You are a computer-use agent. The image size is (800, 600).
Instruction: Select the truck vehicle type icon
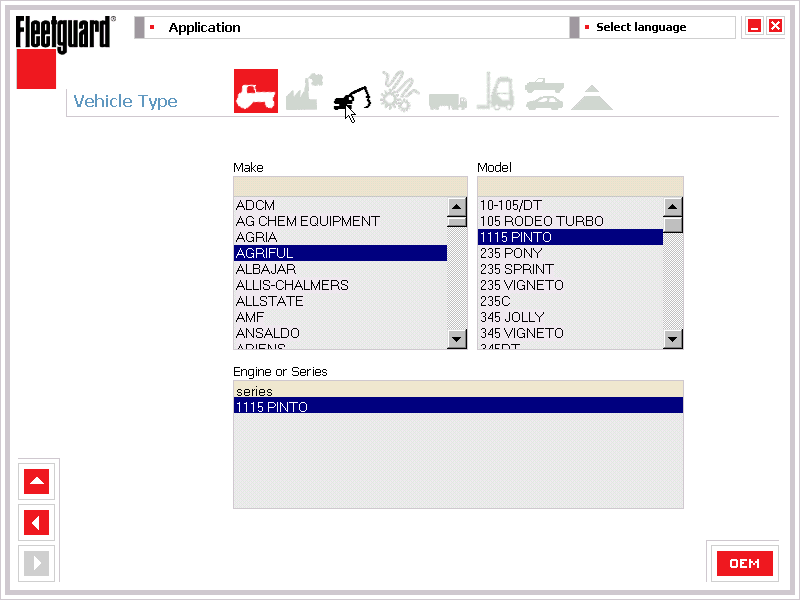coord(447,99)
